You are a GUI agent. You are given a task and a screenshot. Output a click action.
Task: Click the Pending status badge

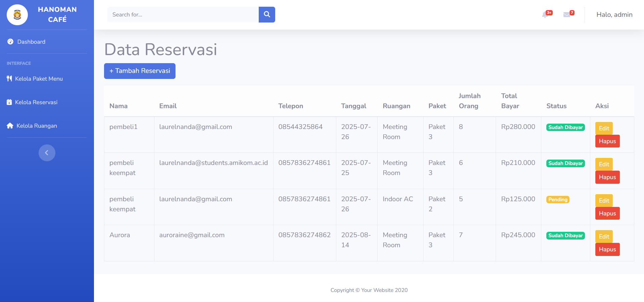[x=557, y=200]
